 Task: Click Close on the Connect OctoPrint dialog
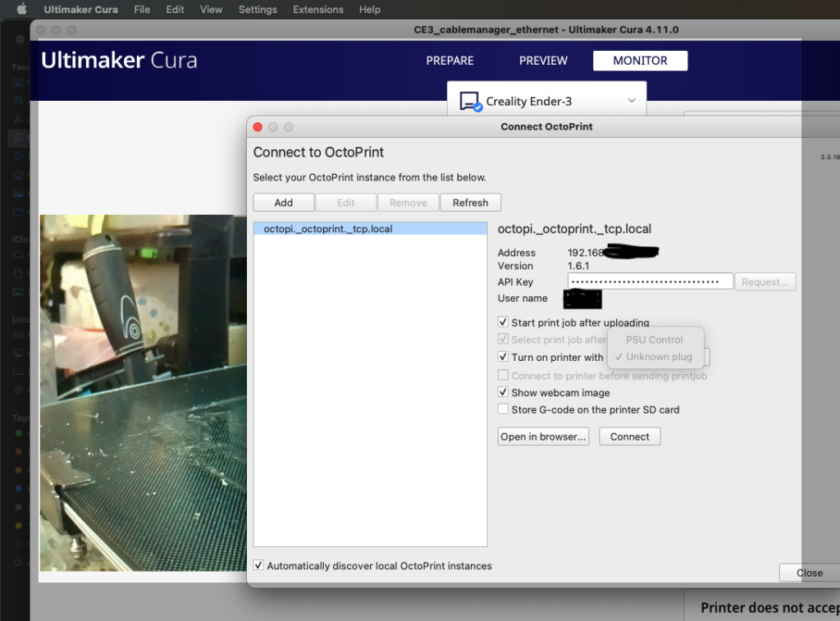click(810, 573)
